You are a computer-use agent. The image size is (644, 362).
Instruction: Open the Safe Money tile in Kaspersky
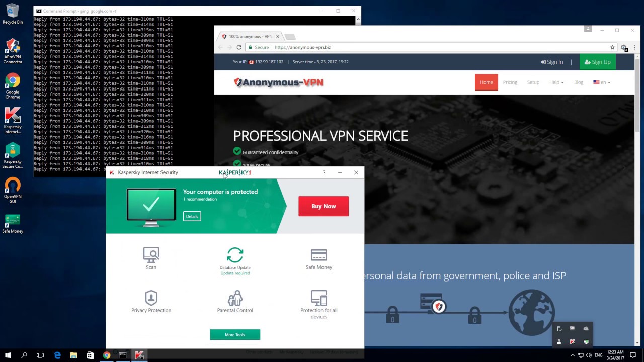tap(319, 258)
